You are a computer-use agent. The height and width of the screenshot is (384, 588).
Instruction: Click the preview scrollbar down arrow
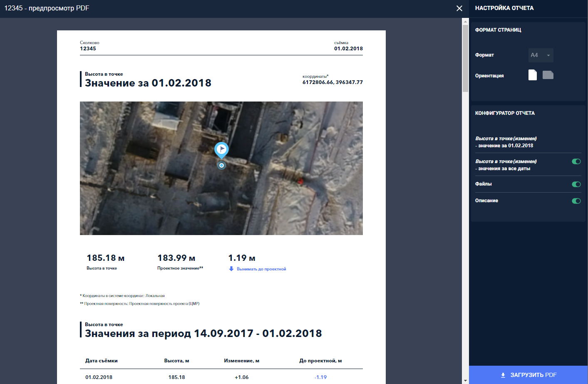(x=465, y=380)
